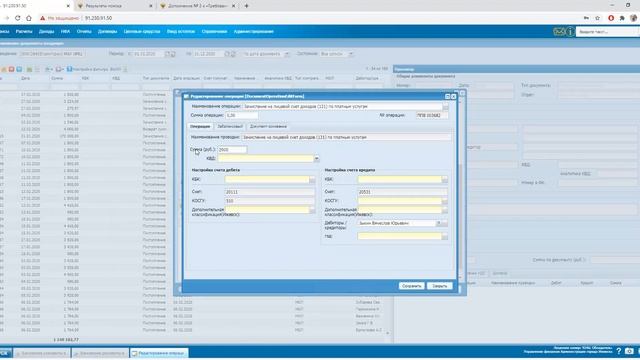Open the Отчеты menu
Image resolution: width=640 pixels, height=360 pixels.
pos(84,31)
